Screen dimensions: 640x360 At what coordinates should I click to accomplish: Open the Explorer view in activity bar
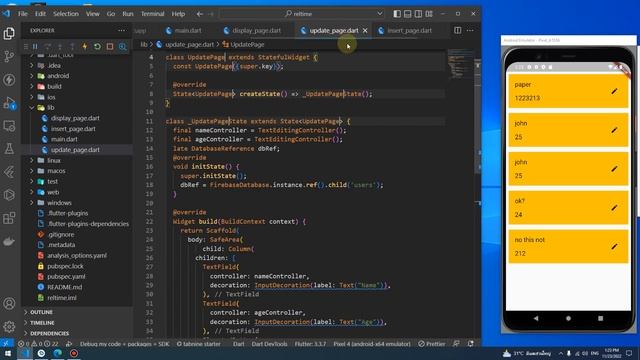[9, 33]
